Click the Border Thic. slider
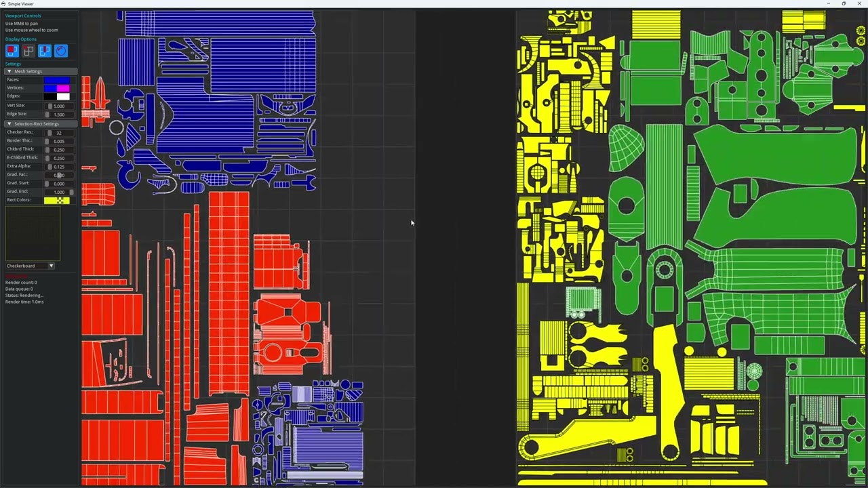Screen dimensions: 868x488 click(60, 141)
